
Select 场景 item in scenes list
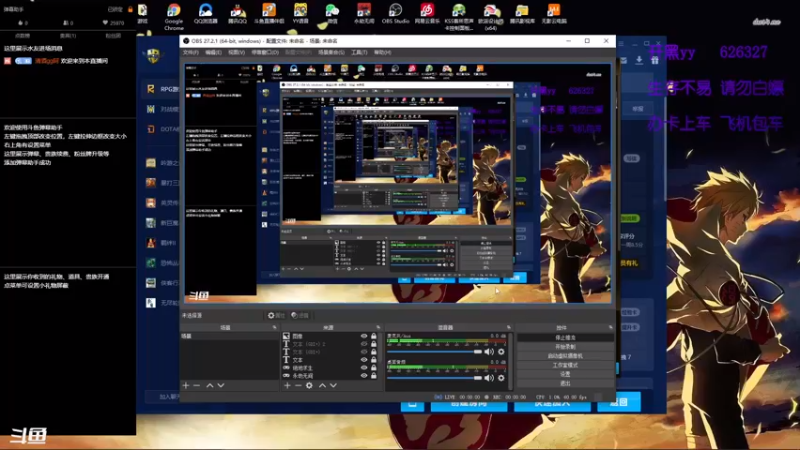pyautogui.click(x=230, y=336)
